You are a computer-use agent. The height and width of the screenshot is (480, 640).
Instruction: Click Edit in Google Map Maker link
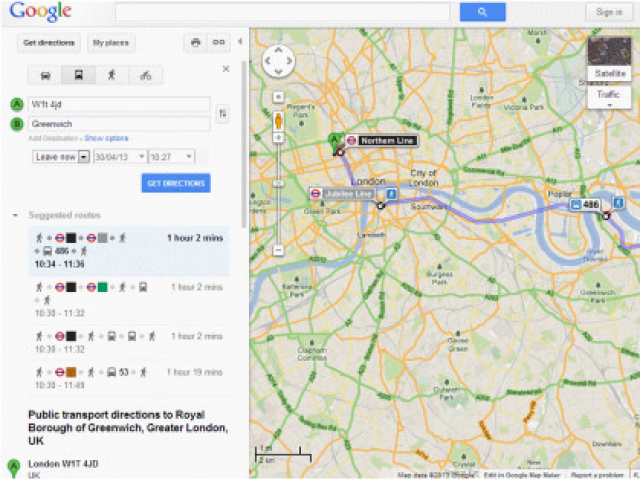pyautogui.click(x=522, y=475)
